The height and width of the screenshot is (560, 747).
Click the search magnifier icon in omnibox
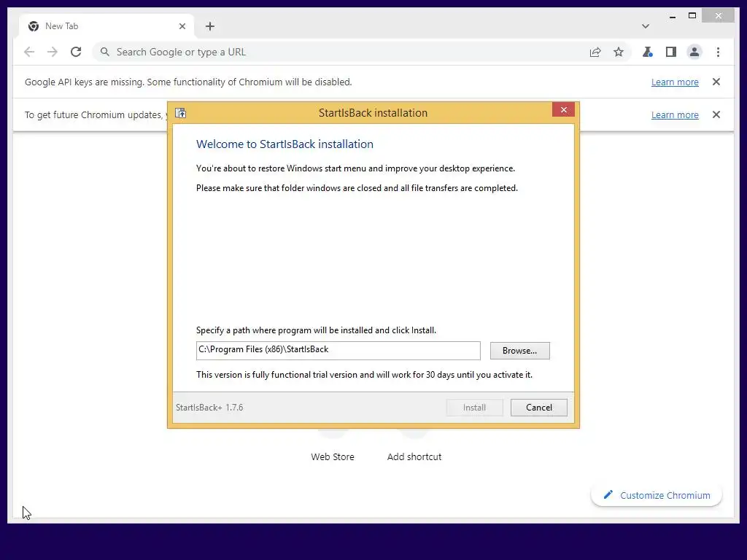pyautogui.click(x=105, y=52)
